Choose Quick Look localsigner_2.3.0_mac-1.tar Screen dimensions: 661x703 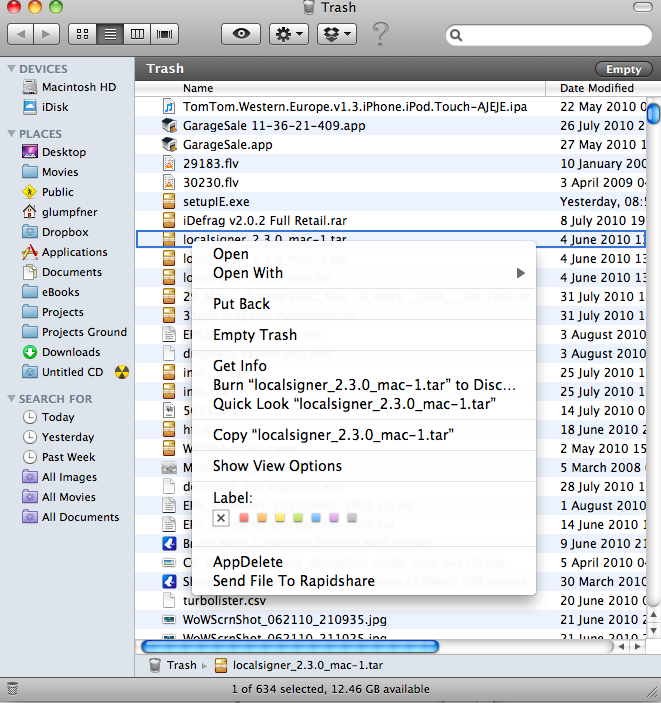click(x=364, y=404)
